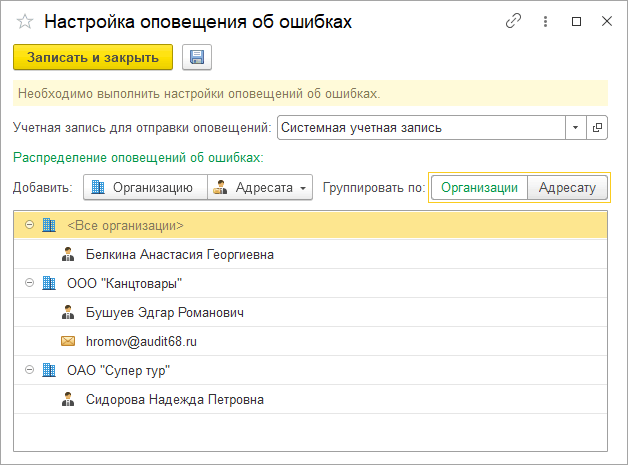
Task: Open the three-dot more actions menu
Action: [x=545, y=21]
